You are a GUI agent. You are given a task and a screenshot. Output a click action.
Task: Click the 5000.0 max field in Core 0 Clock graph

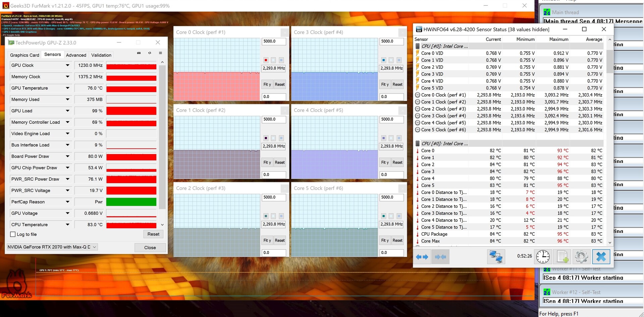pos(274,41)
